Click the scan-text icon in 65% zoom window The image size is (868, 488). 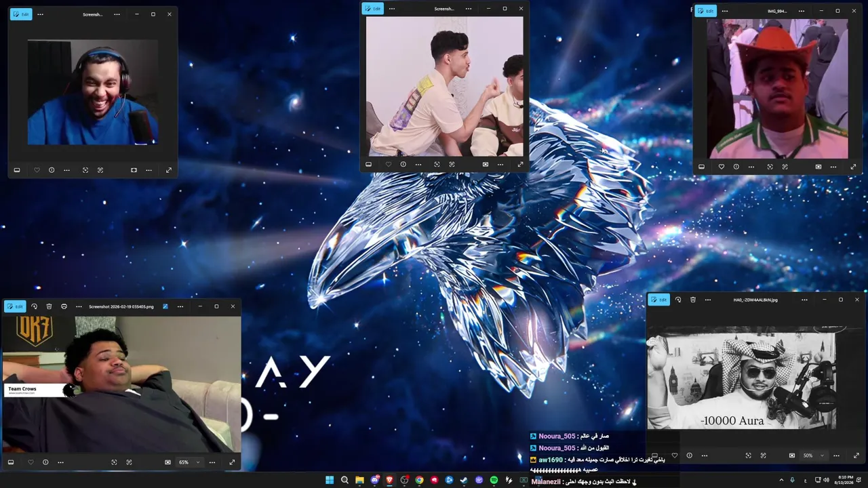click(x=129, y=462)
